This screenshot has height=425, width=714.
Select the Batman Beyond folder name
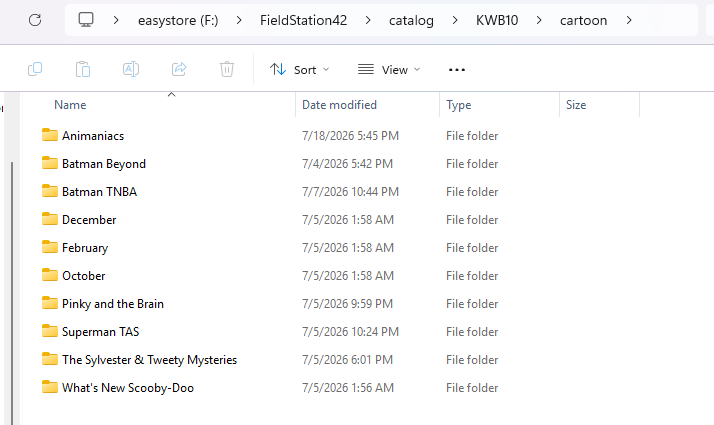[x=104, y=164]
